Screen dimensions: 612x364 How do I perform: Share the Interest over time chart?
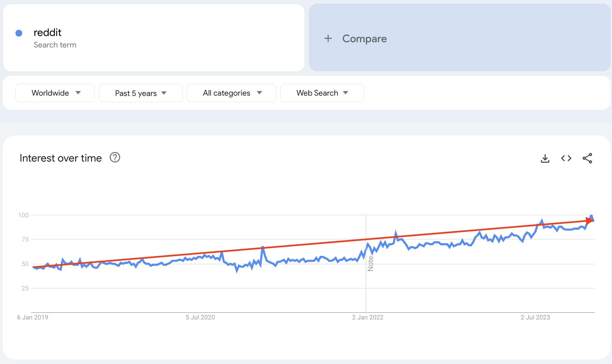point(588,158)
